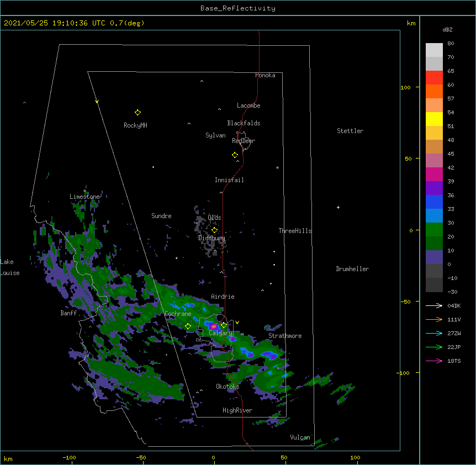Click the 80 dBZ light gray swatch
The width and height of the screenshot is (476, 465).
pyautogui.click(x=434, y=50)
